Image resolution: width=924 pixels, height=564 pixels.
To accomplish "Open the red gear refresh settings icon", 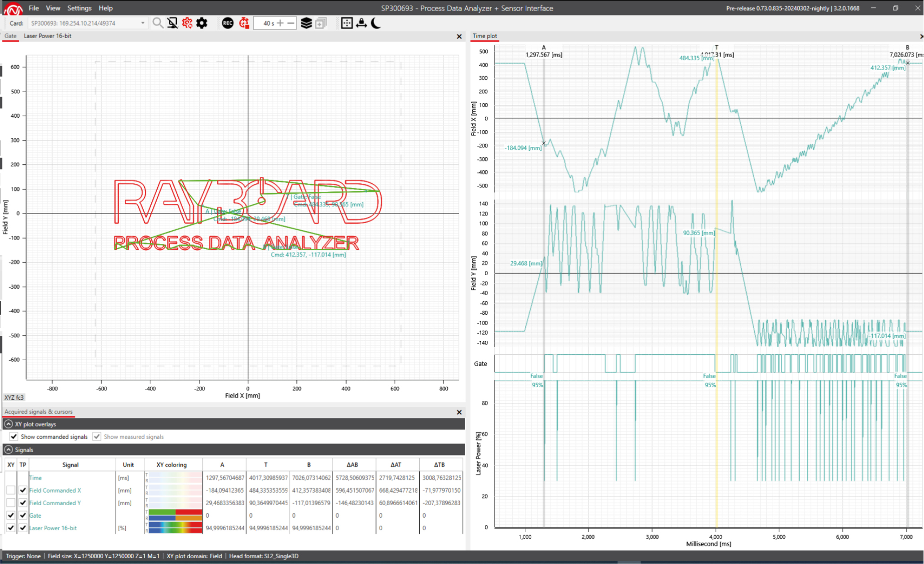I will point(187,23).
